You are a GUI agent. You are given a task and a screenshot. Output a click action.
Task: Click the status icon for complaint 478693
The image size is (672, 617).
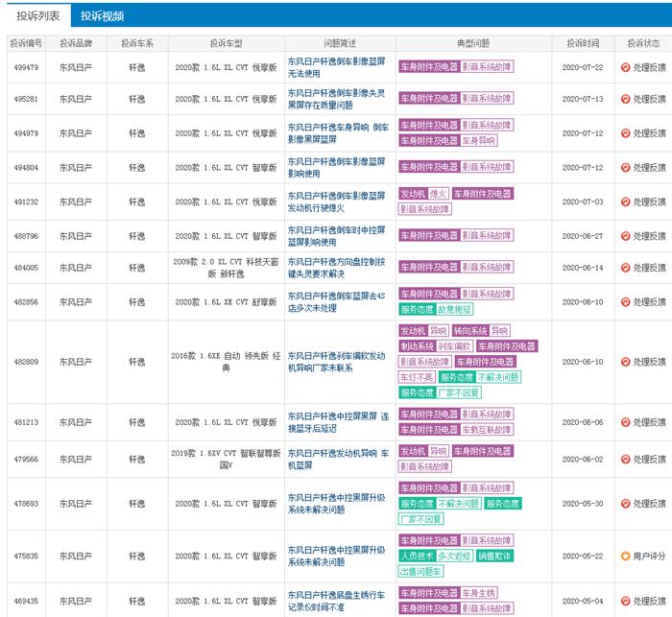tap(625, 504)
